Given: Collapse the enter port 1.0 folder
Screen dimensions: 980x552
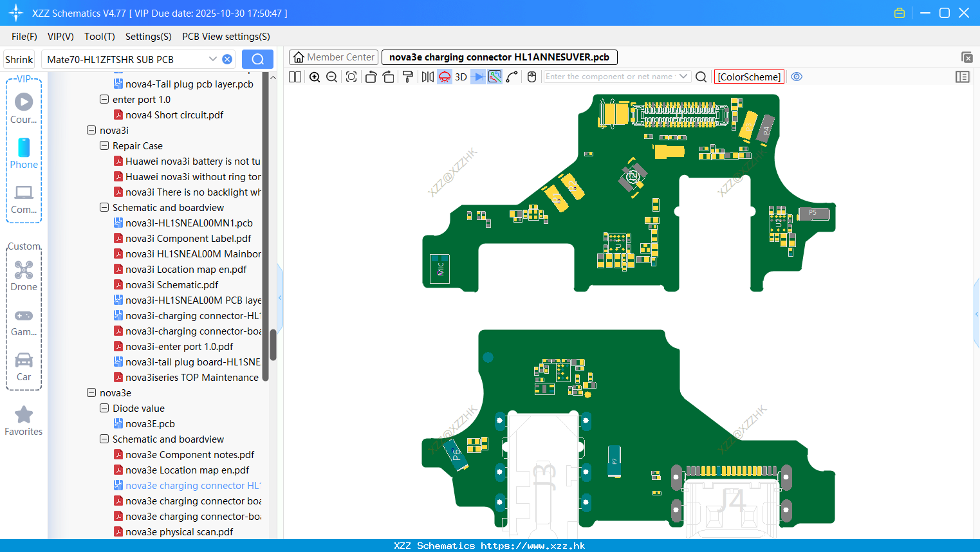Looking at the screenshot, I should coord(104,100).
